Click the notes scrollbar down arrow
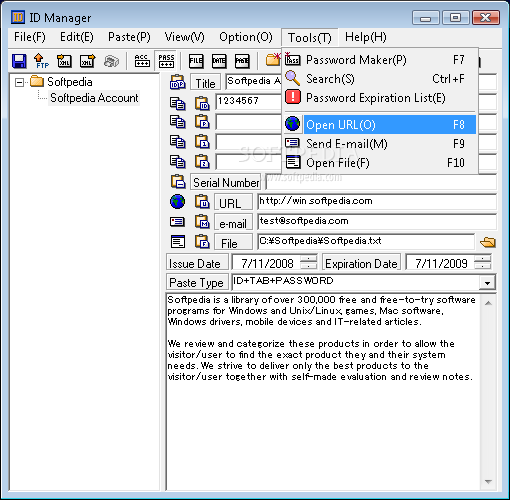510x500 pixels. point(488,482)
